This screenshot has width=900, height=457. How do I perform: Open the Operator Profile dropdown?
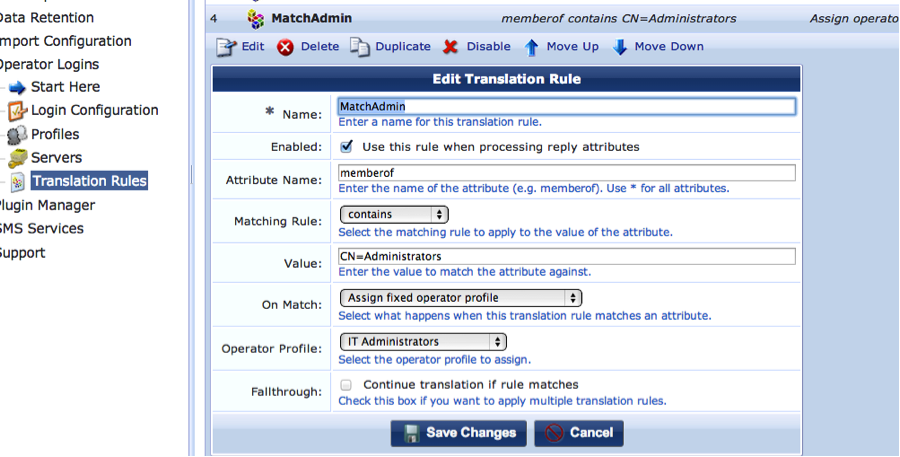click(422, 342)
